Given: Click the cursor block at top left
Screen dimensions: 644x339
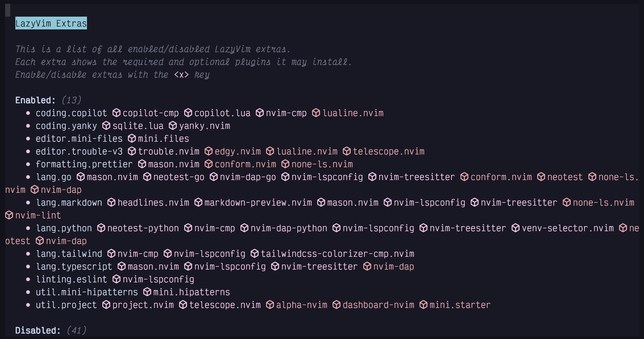Looking at the screenshot, I should pos(8,10).
